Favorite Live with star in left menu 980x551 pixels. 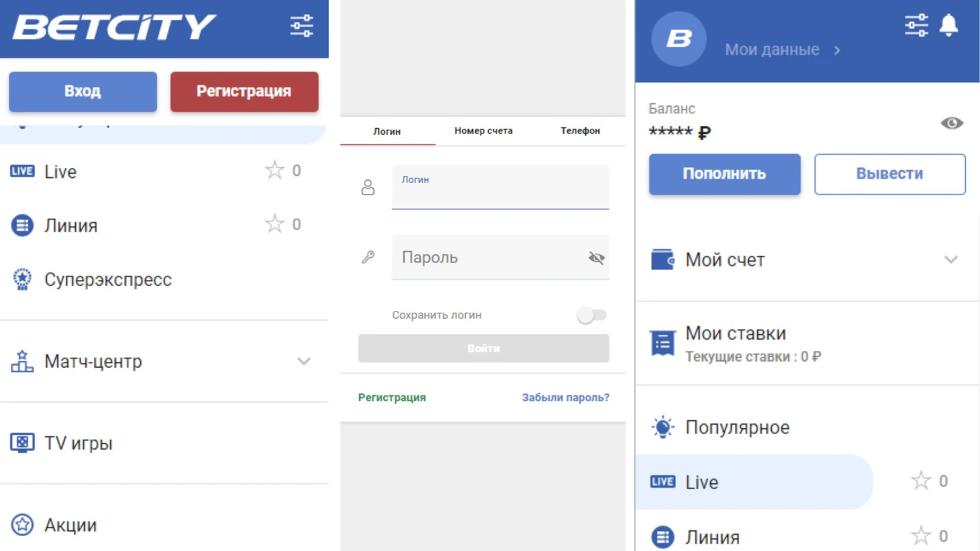pos(275,170)
